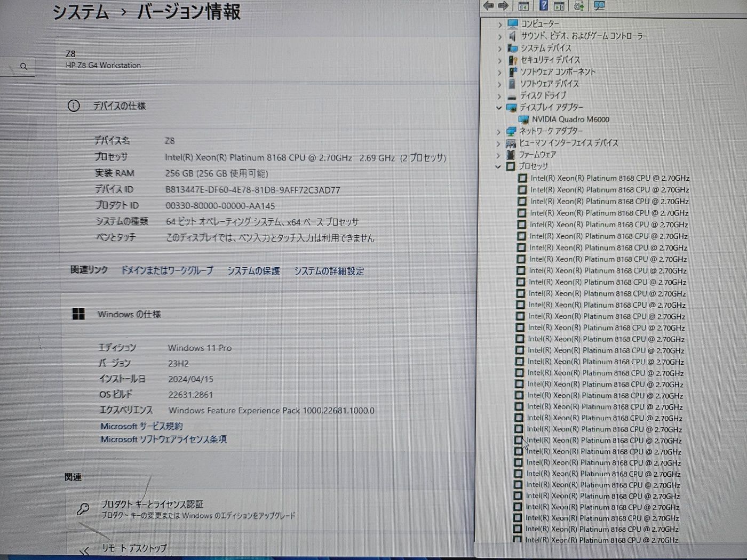Click Scan for hardware changes icon
Viewport: 747px width, 560px height.
click(600, 6)
